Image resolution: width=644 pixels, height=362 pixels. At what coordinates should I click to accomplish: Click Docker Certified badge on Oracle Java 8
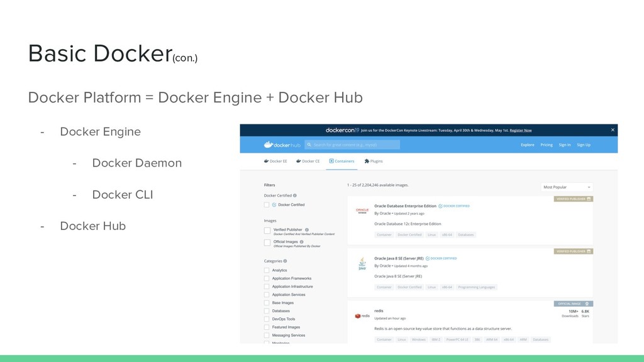click(x=441, y=258)
